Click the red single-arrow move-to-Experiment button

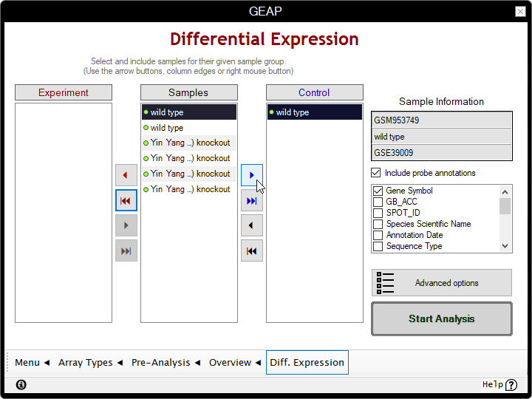126,175
